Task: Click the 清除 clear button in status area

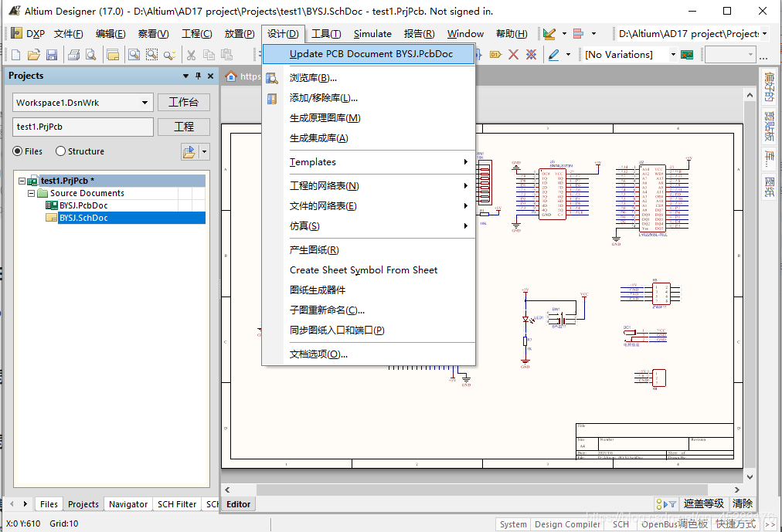Action: (x=742, y=503)
